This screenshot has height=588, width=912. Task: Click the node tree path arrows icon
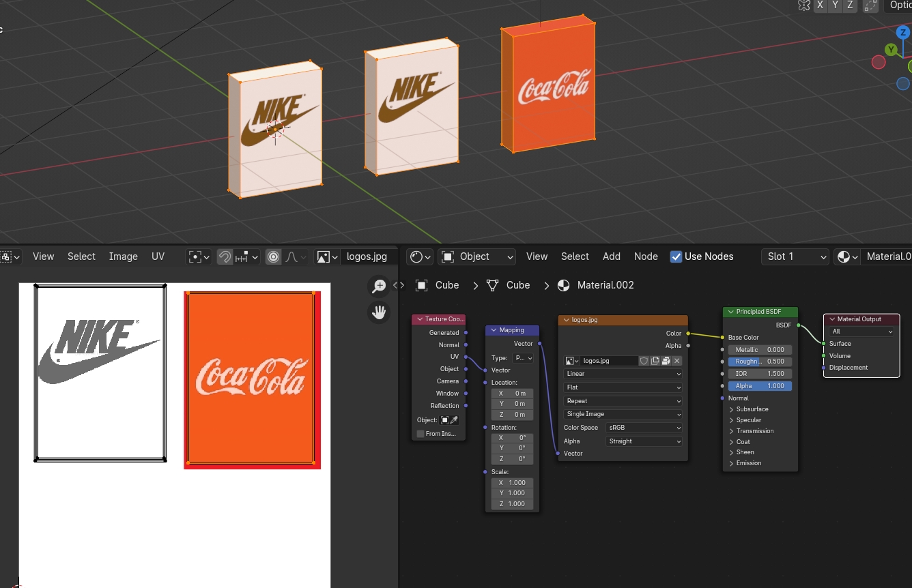pyautogui.click(x=399, y=285)
